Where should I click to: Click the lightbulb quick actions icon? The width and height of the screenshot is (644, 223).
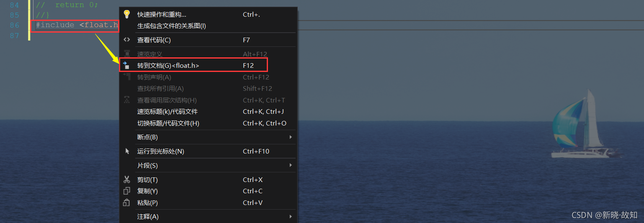[126, 14]
